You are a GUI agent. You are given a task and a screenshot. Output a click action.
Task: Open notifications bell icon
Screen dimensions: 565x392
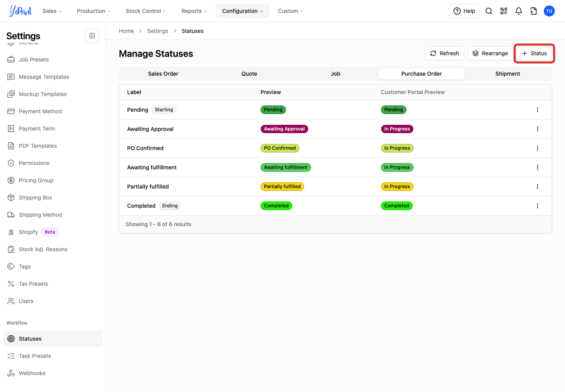pyautogui.click(x=519, y=11)
